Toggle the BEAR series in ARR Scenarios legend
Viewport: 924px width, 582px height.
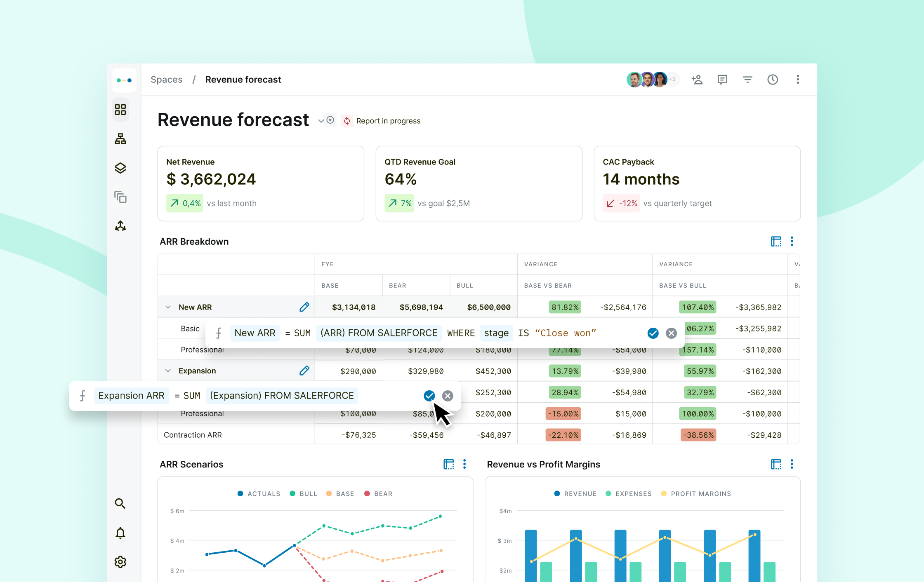click(x=378, y=493)
